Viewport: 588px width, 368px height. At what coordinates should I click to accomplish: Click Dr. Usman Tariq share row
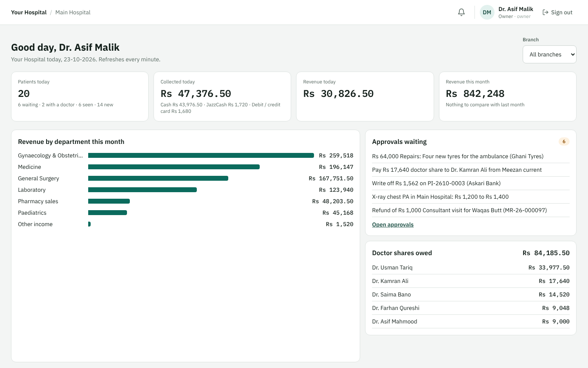(x=471, y=267)
